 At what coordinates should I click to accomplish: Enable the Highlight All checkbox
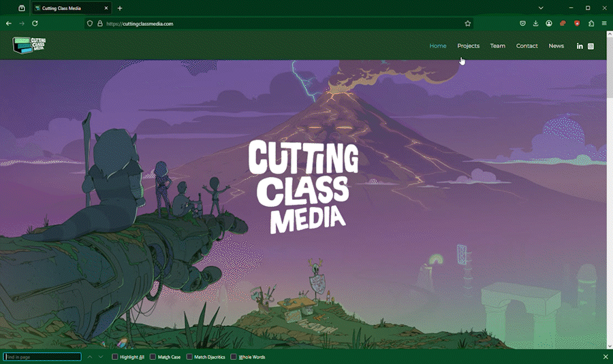(115, 357)
